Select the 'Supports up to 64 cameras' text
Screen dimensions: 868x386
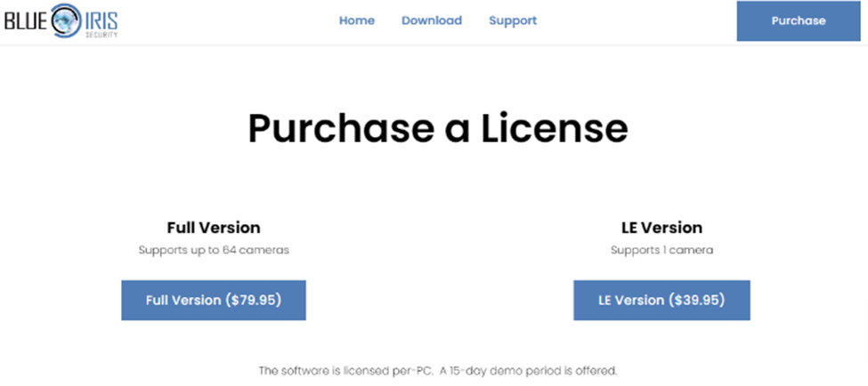(x=214, y=250)
